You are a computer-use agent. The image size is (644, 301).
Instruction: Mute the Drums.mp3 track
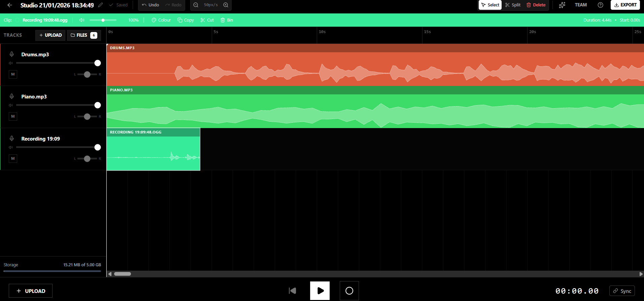pos(13,74)
